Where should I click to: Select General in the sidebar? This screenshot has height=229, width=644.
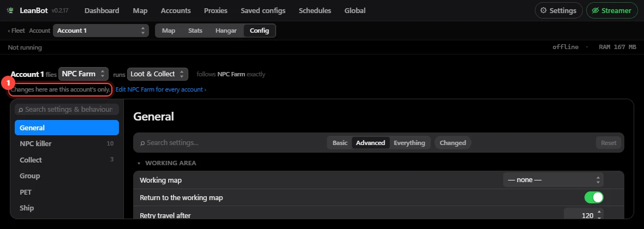[67, 128]
